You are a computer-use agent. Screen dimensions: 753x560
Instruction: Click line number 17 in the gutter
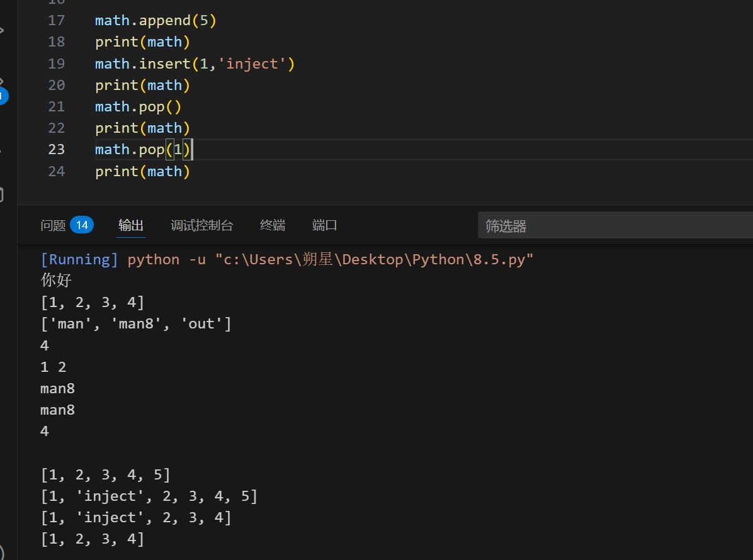point(57,21)
